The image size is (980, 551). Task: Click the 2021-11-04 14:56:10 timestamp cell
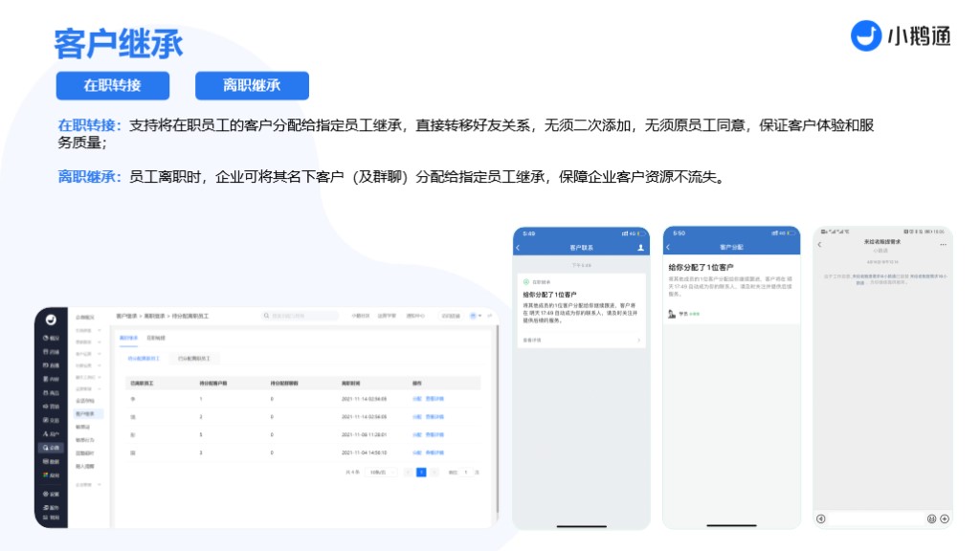click(365, 452)
